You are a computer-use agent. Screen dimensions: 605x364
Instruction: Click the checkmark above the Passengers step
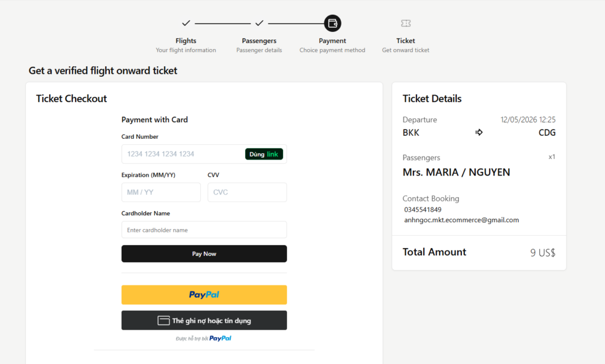[x=259, y=23]
